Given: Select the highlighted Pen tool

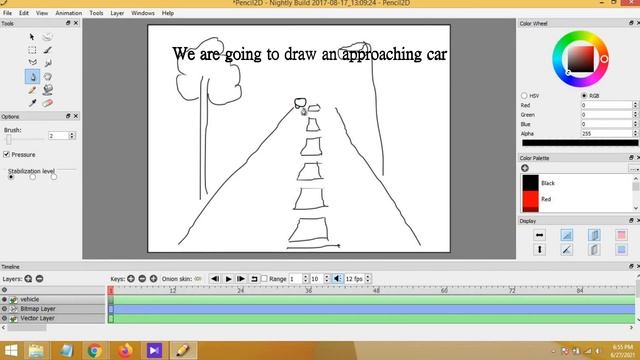Looking at the screenshot, I should 32,76.
